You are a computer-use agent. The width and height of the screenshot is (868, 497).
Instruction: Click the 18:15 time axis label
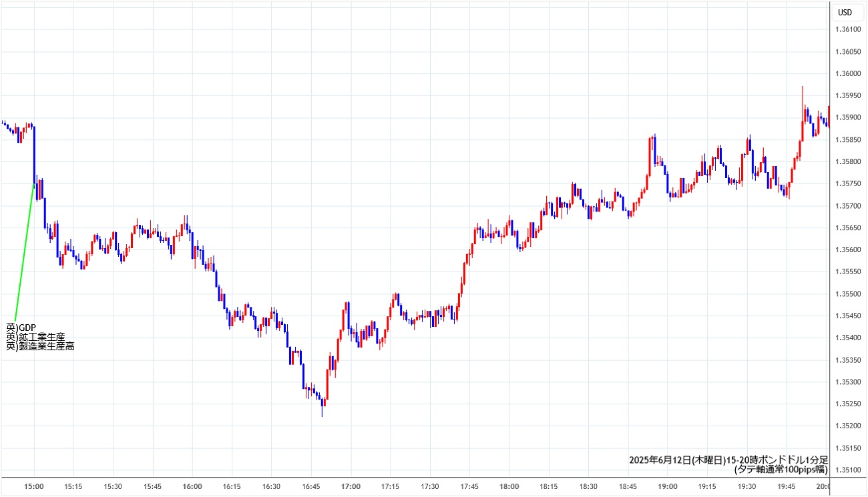[549, 487]
